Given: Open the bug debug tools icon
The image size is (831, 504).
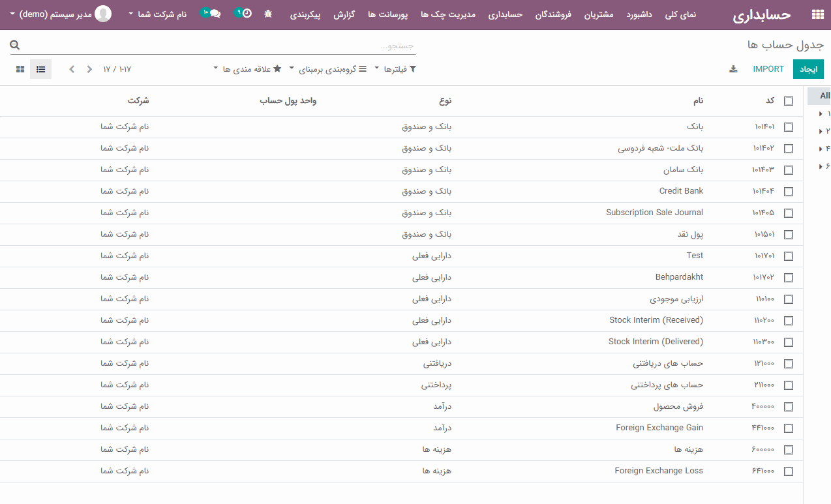Looking at the screenshot, I should click(268, 14).
